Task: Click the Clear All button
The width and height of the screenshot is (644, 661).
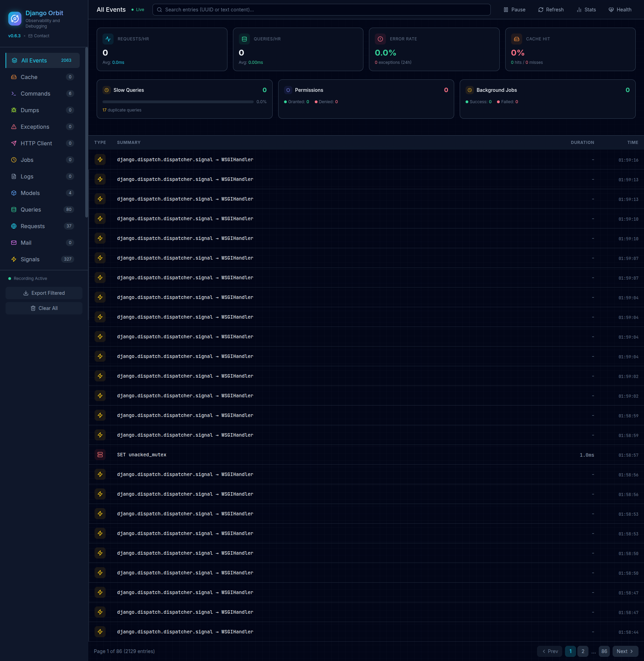Action: 44,308
